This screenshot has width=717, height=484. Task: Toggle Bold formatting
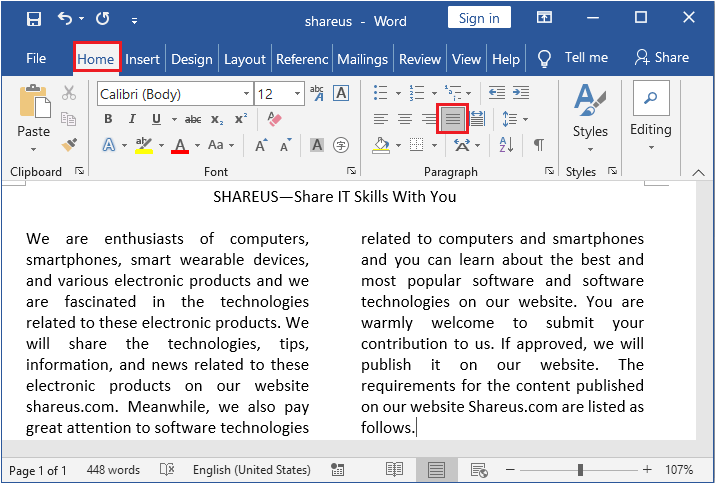point(108,119)
